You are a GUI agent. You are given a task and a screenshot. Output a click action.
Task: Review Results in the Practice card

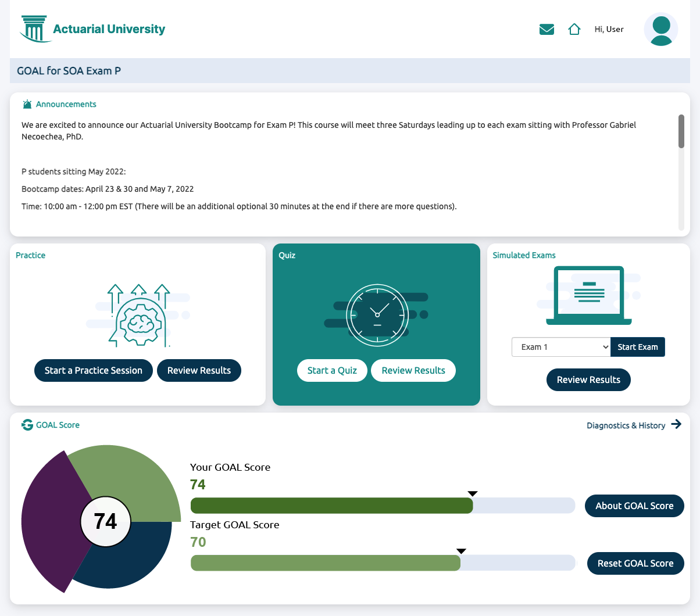click(199, 371)
